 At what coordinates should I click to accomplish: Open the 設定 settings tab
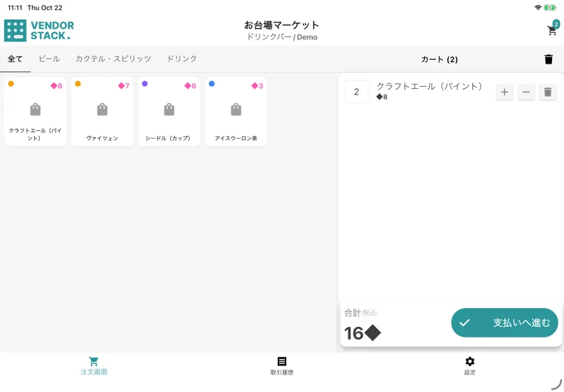470,366
